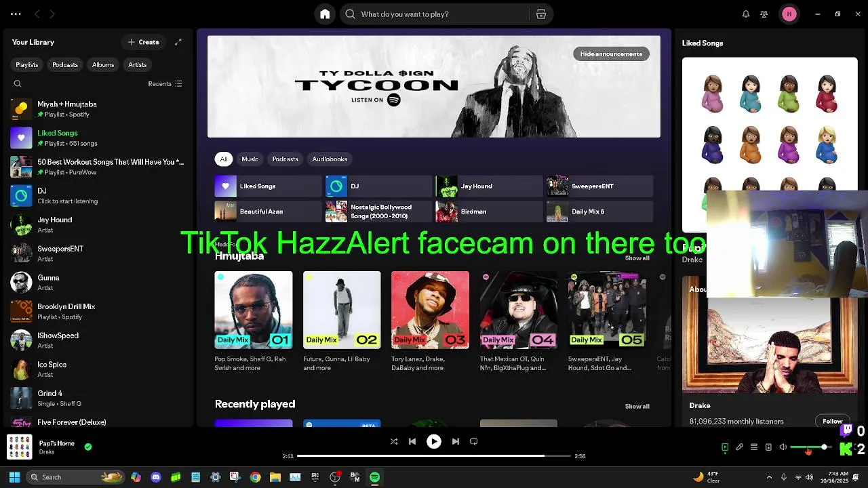Screen dimensions: 868x488
Task: Open lyrics microphone icon
Action: 740,447
